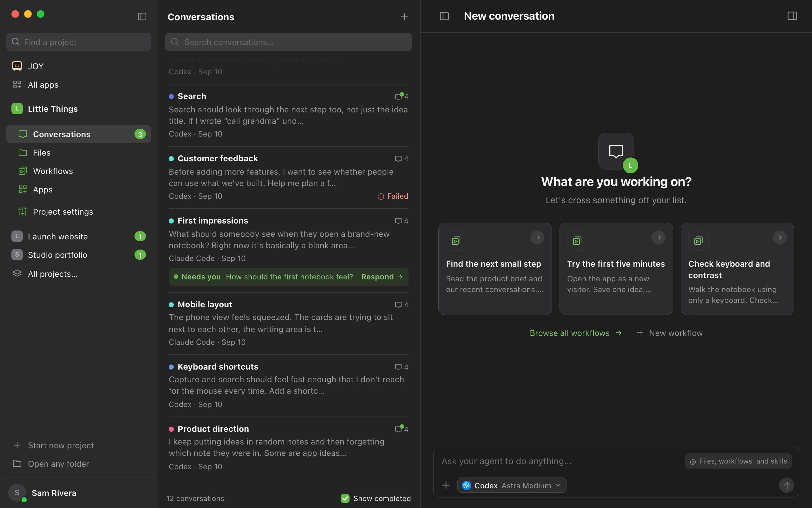The width and height of the screenshot is (812, 508).
Task: Click the Studio portfolio unread badge
Action: pos(140,255)
